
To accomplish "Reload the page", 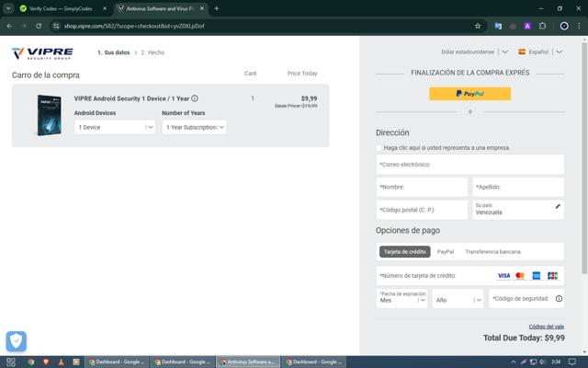I will tap(39, 26).
